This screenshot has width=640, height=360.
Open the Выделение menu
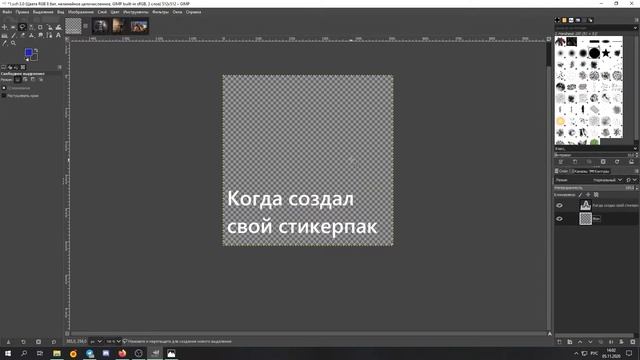pos(43,12)
